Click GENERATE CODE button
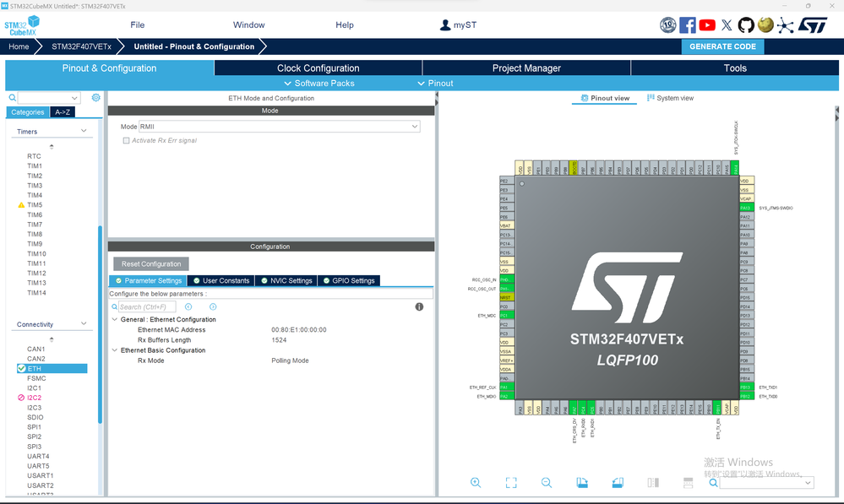This screenshot has width=844, height=504. click(722, 46)
